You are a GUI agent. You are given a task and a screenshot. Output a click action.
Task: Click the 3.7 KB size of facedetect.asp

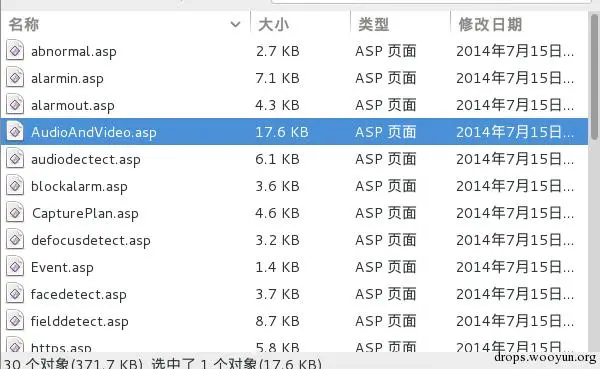click(277, 294)
